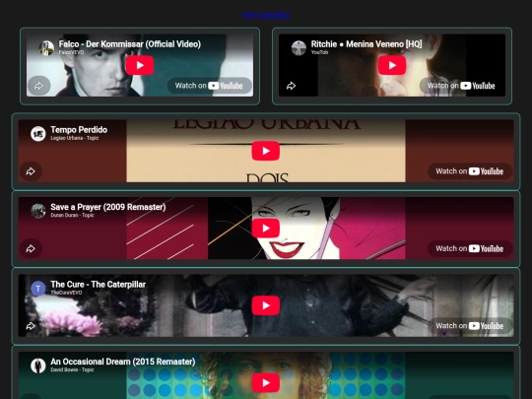532x399 pixels.
Task: Open title 'Ritchie • Menina Veneno [HQ]'
Action: 366,44
